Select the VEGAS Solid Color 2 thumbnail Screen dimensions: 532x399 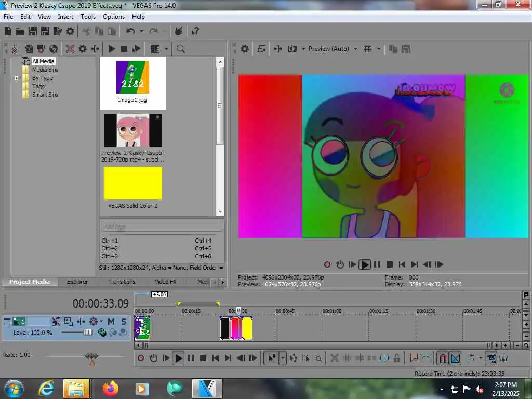tap(132, 183)
